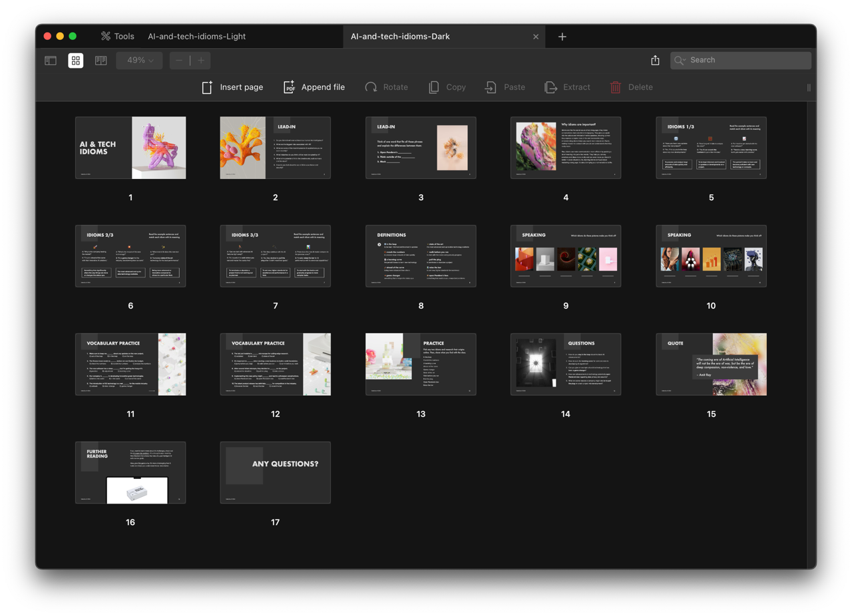The height and width of the screenshot is (616, 852).
Task: Select page 6 Idioms 2/3 thumbnail
Action: (130, 256)
